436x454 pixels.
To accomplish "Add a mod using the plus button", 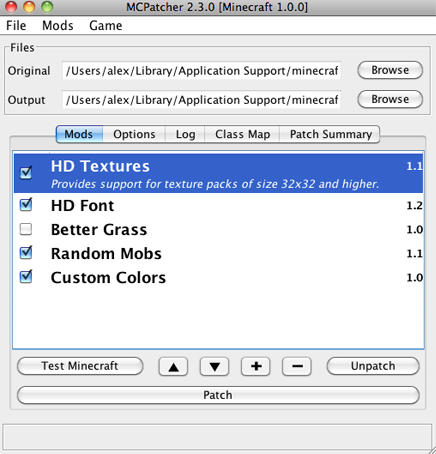I will (256, 367).
